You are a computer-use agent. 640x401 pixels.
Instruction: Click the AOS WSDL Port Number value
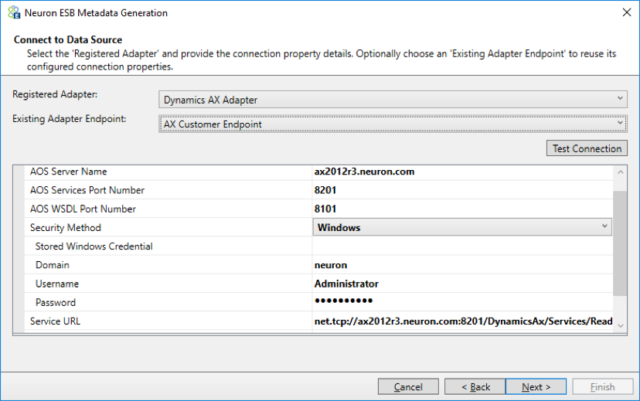[462, 209]
